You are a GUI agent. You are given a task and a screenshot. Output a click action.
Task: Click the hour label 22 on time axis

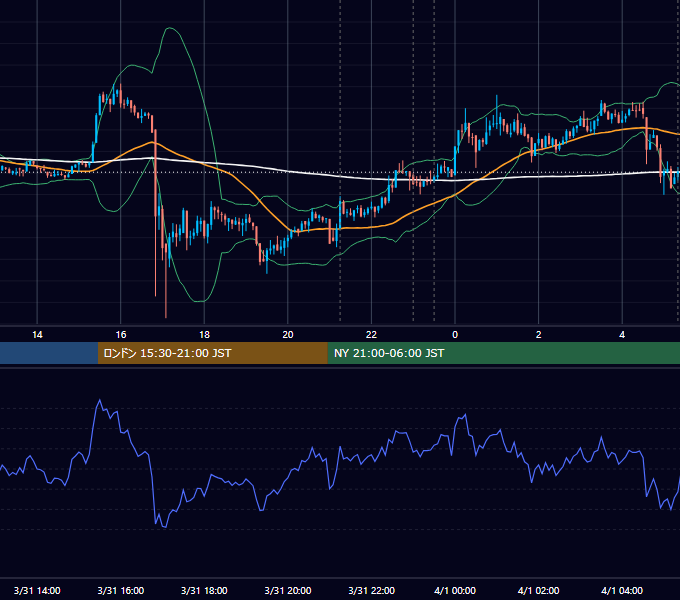(371, 335)
